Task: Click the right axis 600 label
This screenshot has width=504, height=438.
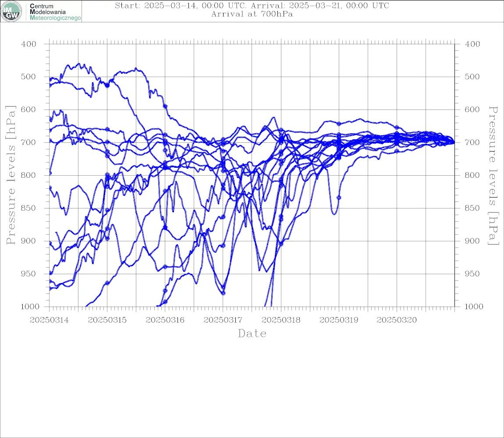Action: [x=472, y=109]
